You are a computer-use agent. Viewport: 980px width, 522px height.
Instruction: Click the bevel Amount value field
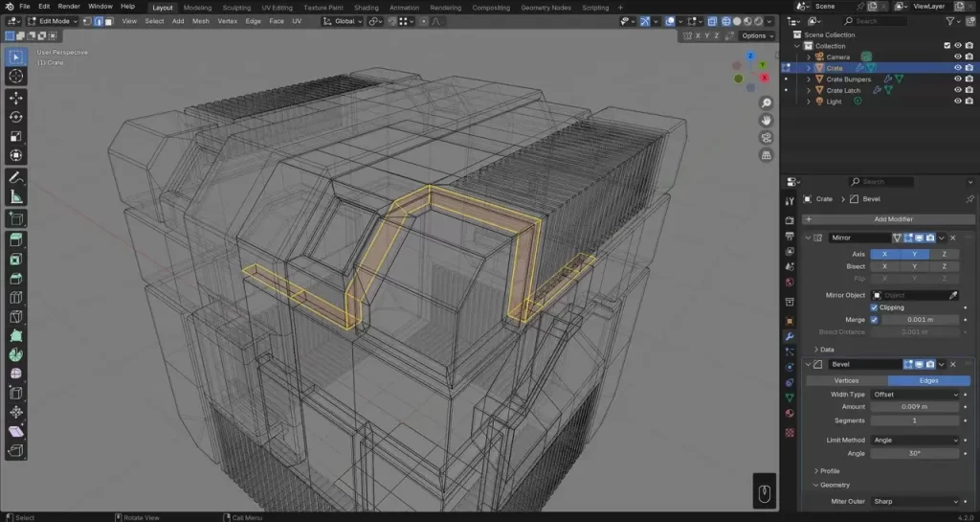click(914, 407)
